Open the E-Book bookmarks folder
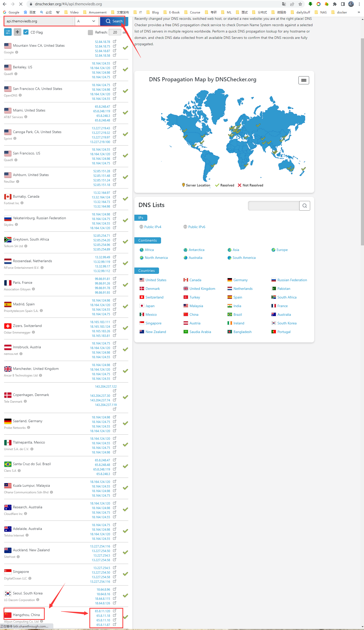Image resolution: width=364 pixels, height=630 pixels. click(x=172, y=12)
